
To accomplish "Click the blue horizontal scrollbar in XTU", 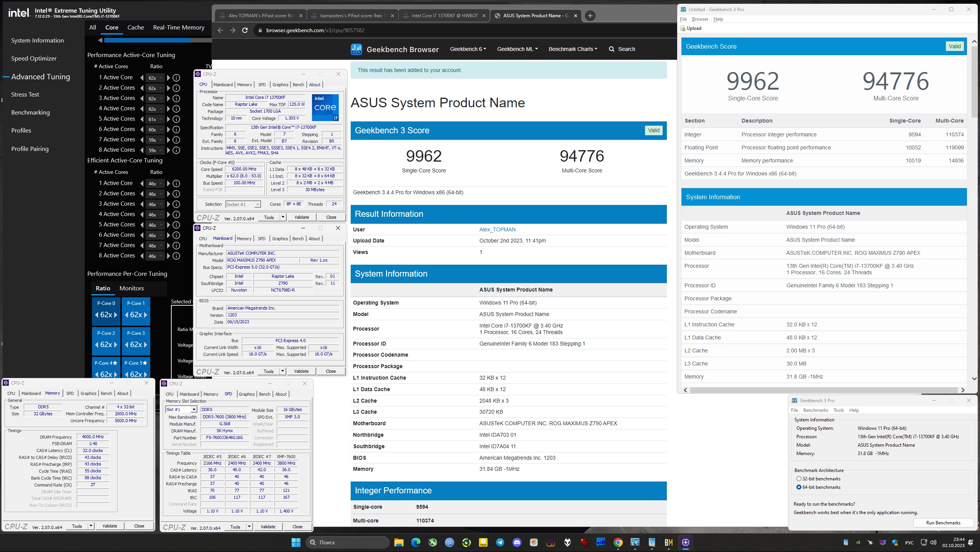I will pyautogui.click(x=148, y=40).
